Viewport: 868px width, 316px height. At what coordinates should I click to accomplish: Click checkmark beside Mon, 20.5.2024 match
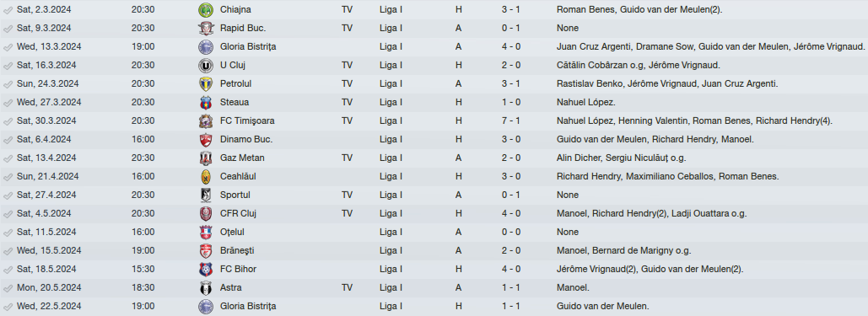coord(8,288)
